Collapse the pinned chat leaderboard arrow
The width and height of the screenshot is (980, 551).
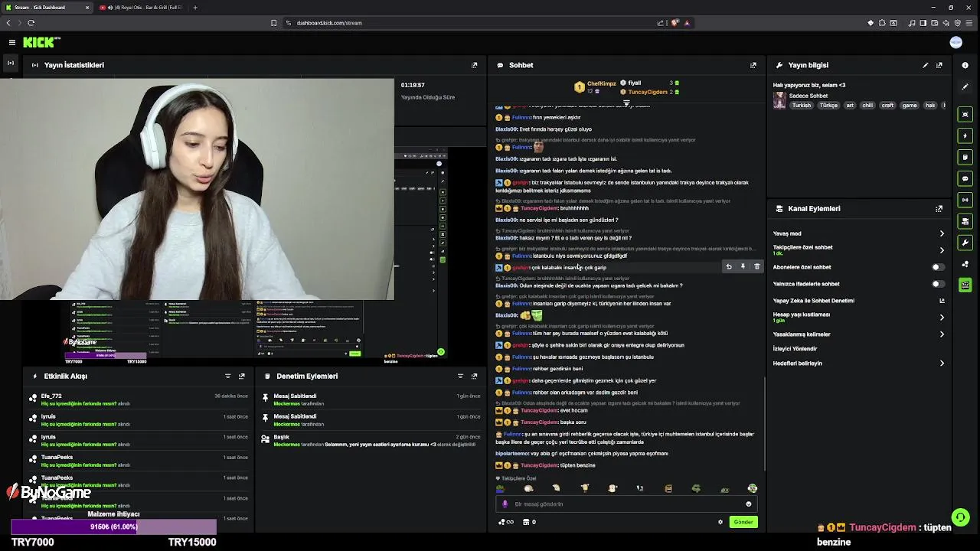626,103
